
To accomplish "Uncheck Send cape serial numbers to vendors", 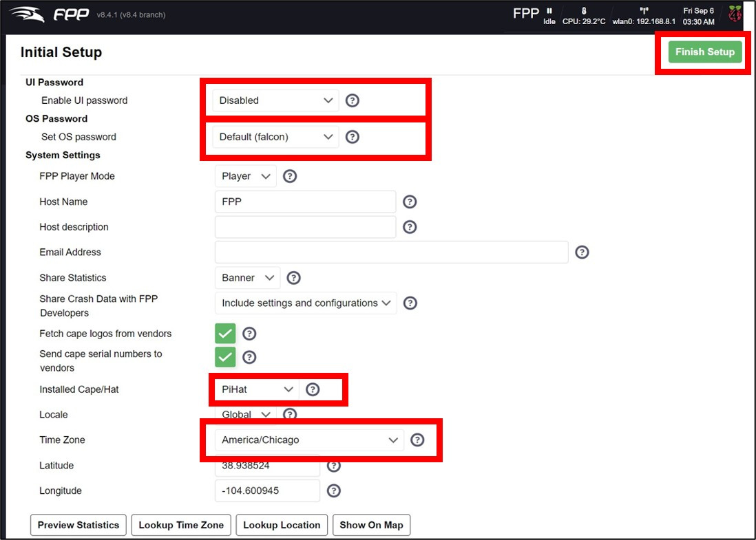I will tap(225, 357).
